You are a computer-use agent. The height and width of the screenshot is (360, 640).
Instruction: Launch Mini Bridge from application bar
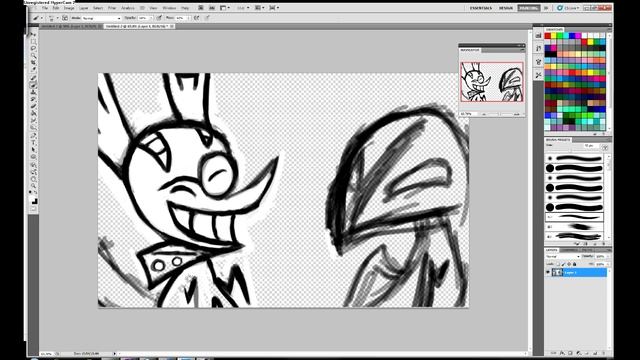(x=212, y=8)
